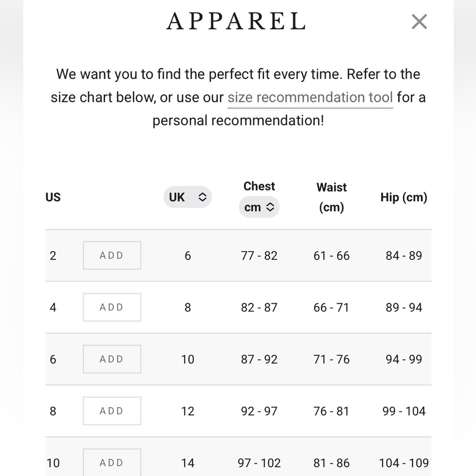The width and height of the screenshot is (476, 476).
Task: Add US size 4 to bag
Action: click(x=112, y=307)
